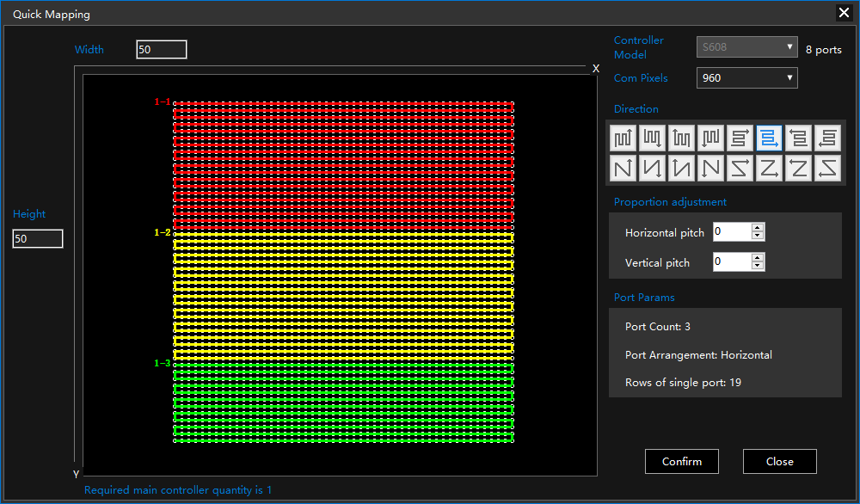This screenshot has height=504, width=860.
Task: Click the green port mapping region
Action: tap(343, 403)
